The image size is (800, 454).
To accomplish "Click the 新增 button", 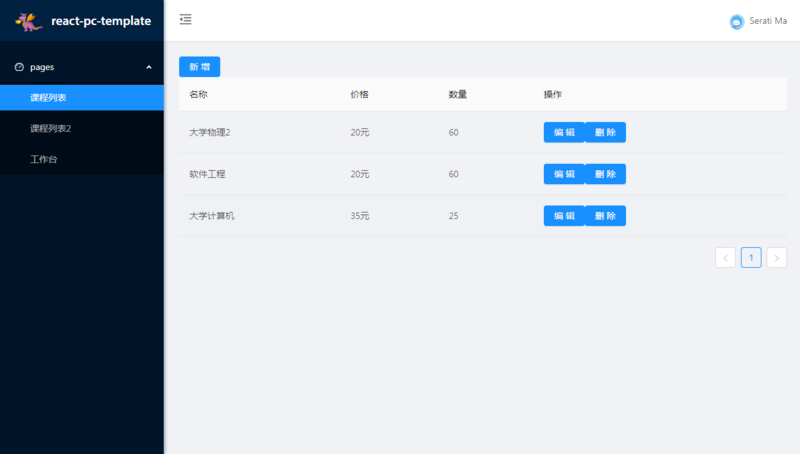I will click(199, 67).
